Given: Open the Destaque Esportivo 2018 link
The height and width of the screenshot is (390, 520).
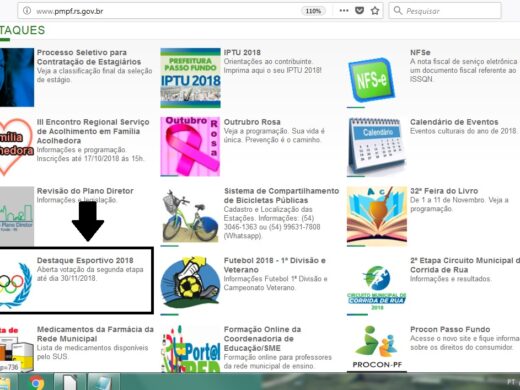Looking at the screenshot, I should [x=85, y=260].
